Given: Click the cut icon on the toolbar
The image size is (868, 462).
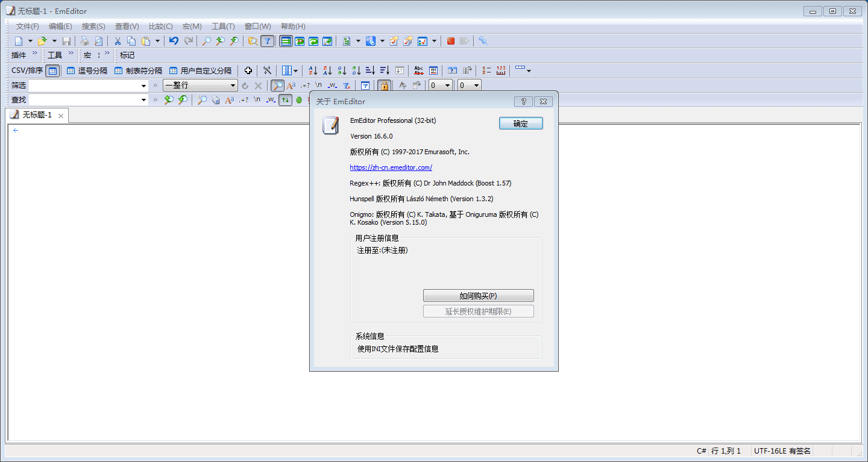Looking at the screenshot, I should pyautogui.click(x=118, y=41).
